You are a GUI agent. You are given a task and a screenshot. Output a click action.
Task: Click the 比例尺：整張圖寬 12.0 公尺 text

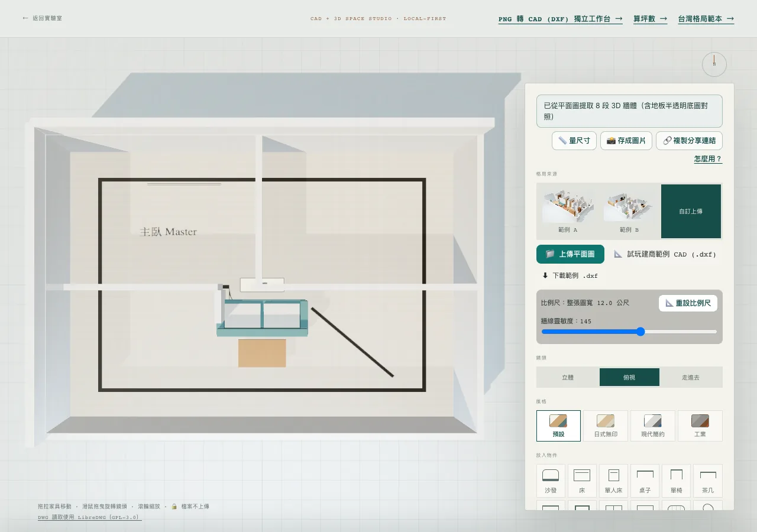[x=585, y=303]
